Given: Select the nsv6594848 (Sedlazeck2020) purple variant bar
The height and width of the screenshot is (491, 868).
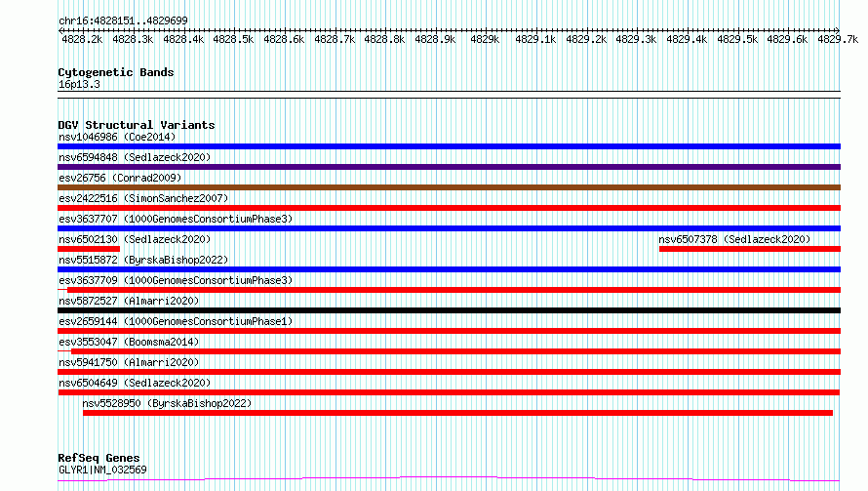Looking at the screenshot, I should (x=449, y=167).
